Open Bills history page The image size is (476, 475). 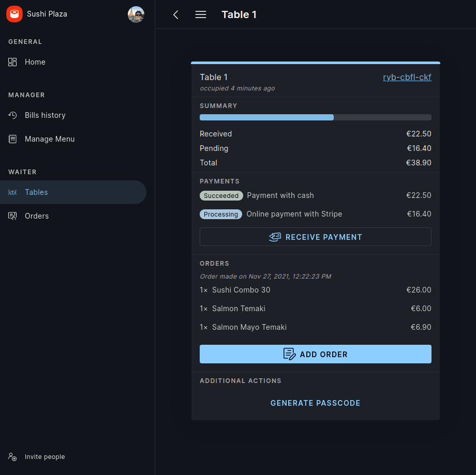coord(73,115)
